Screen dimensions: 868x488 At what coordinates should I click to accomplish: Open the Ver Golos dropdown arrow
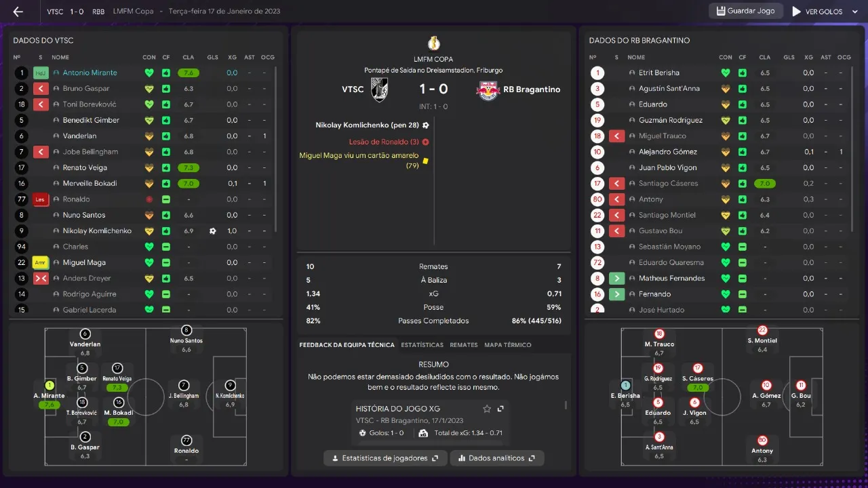coord(851,12)
